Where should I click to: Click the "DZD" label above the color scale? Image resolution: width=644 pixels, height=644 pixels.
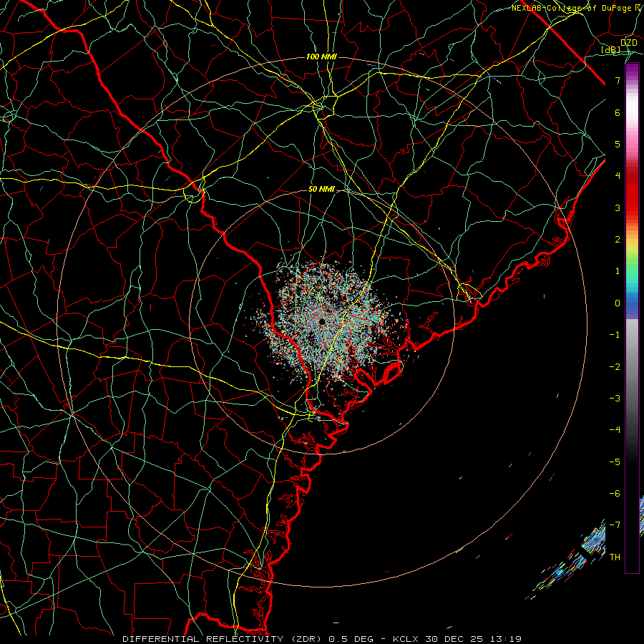point(628,43)
